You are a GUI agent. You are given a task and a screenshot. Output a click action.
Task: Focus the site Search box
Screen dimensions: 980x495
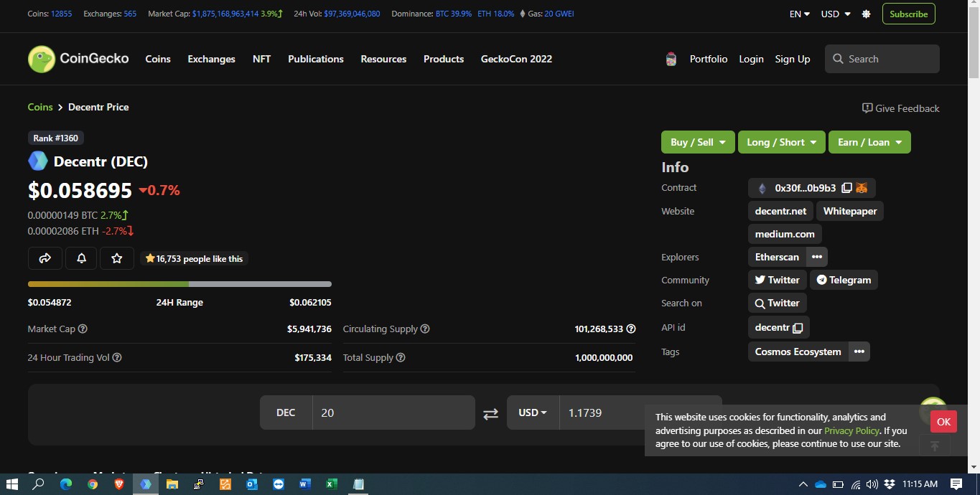pyautogui.click(x=882, y=59)
